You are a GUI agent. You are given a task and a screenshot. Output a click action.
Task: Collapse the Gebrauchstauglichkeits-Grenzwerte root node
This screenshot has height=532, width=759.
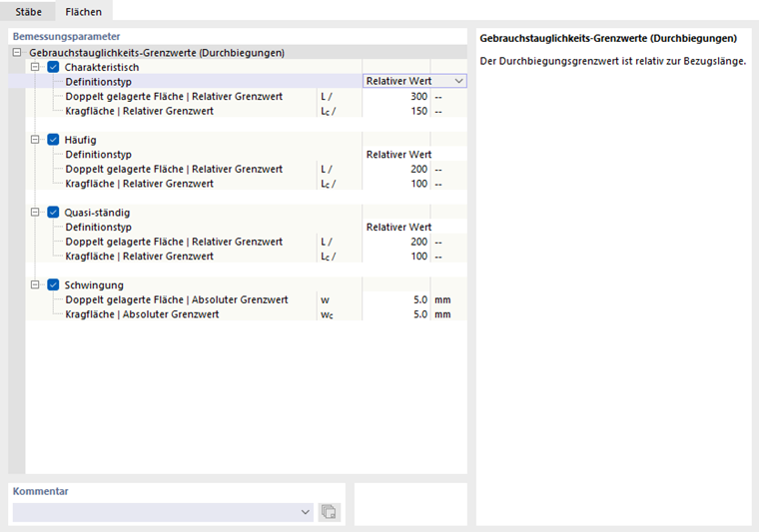(x=17, y=52)
